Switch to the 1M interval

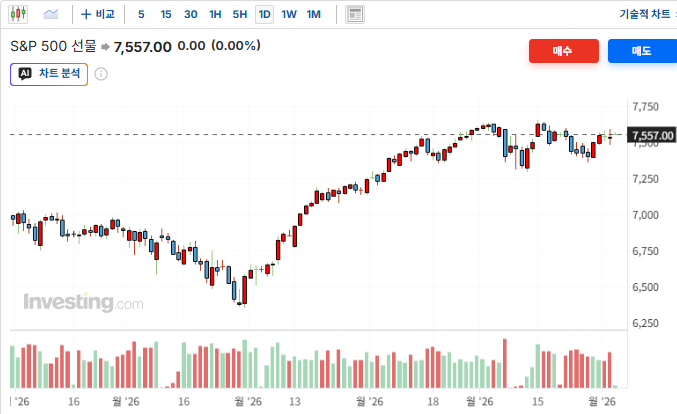(x=314, y=14)
